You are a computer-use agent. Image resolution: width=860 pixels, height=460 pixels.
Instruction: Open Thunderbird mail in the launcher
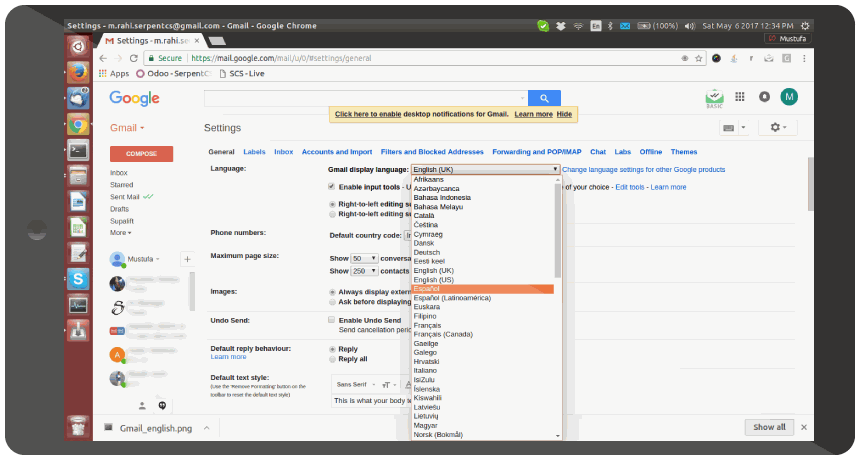point(78,99)
